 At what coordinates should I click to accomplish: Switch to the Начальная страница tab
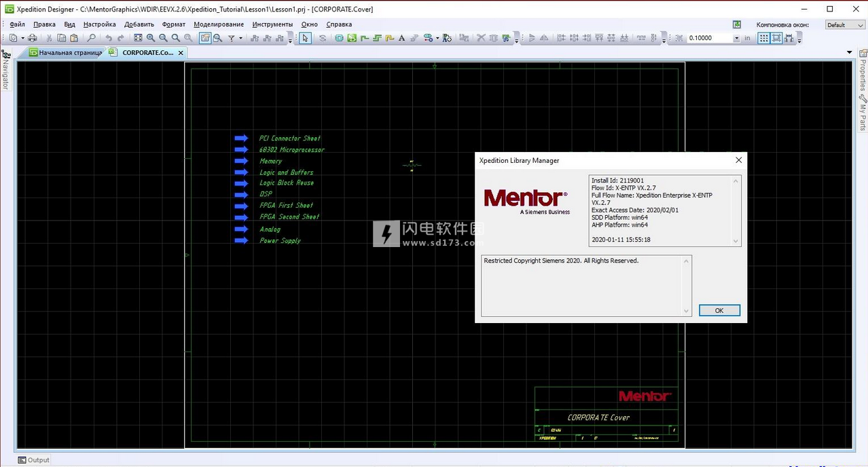[x=65, y=52]
